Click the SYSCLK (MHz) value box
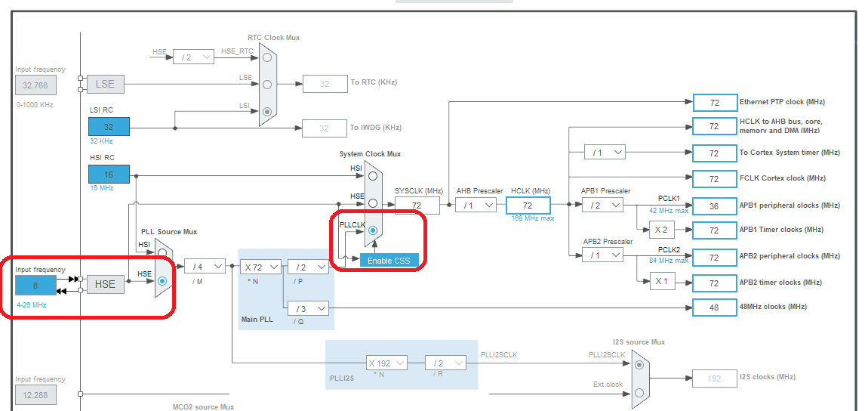Screen dimensions: 868x411 click(x=417, y=205)
